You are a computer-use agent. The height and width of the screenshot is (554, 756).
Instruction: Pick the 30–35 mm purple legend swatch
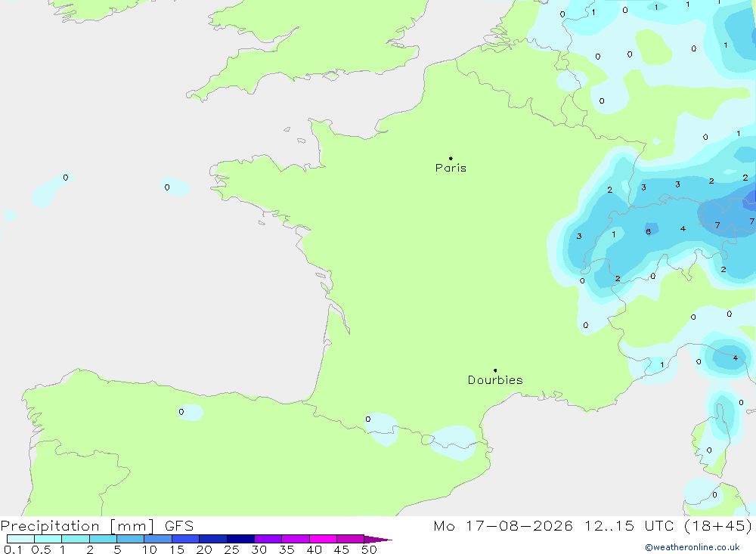coord(268,539)
